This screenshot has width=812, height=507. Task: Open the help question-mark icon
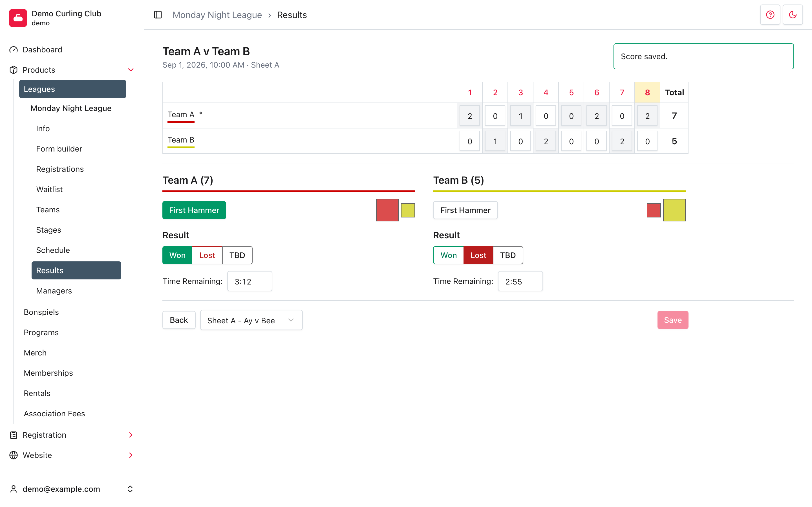click(x=770, y=15)
